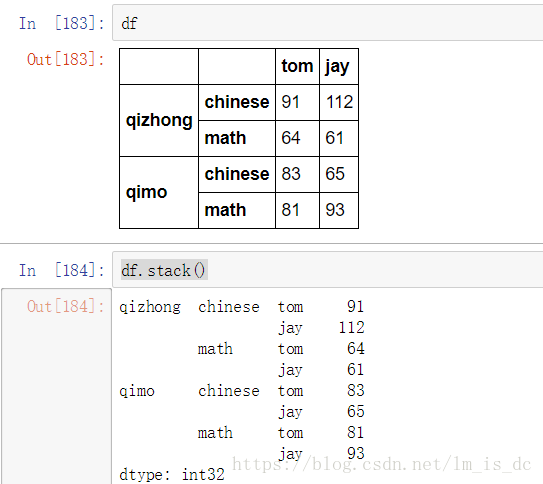543x484 pixels.
Task: Click chinese row label under qimo in table
Action: [237, 174]
